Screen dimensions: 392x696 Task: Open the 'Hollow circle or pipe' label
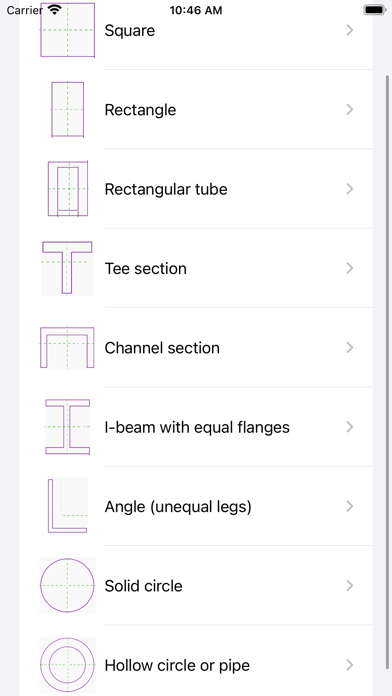point(177,665)
